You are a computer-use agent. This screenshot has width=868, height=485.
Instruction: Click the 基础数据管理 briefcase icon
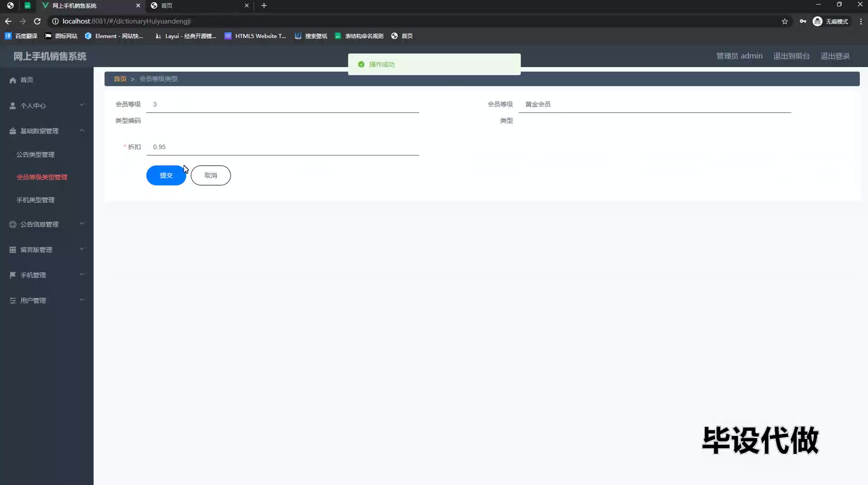click(13, 131)
